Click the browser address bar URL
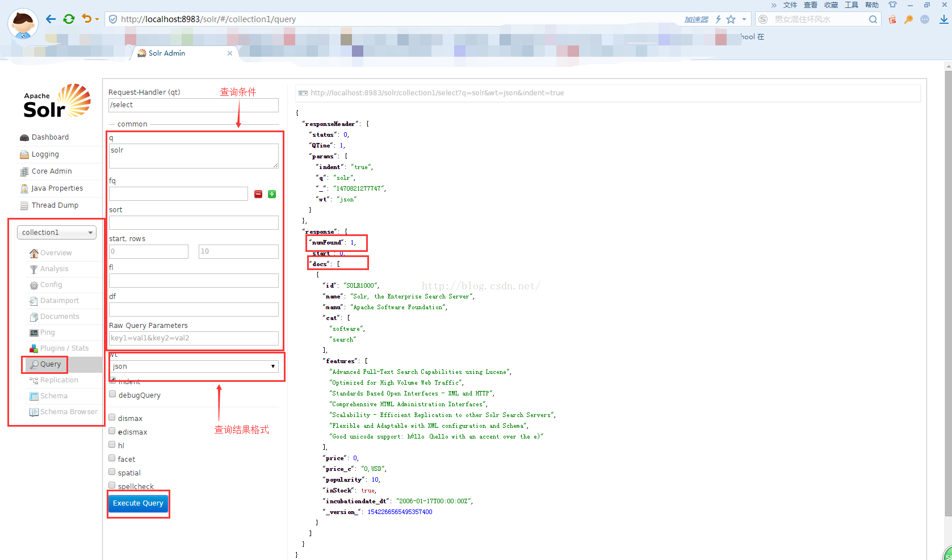 coord(208,19)
